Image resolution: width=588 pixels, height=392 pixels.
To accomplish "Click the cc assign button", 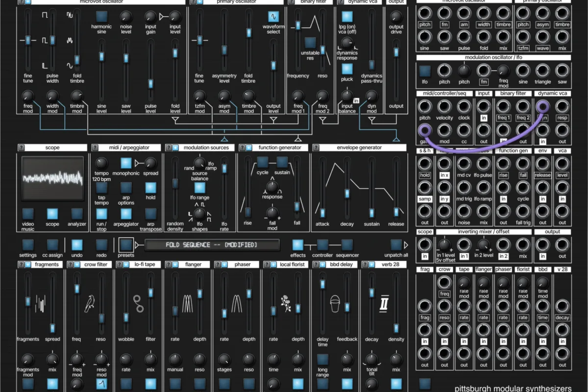I will (x=52, y=245).
